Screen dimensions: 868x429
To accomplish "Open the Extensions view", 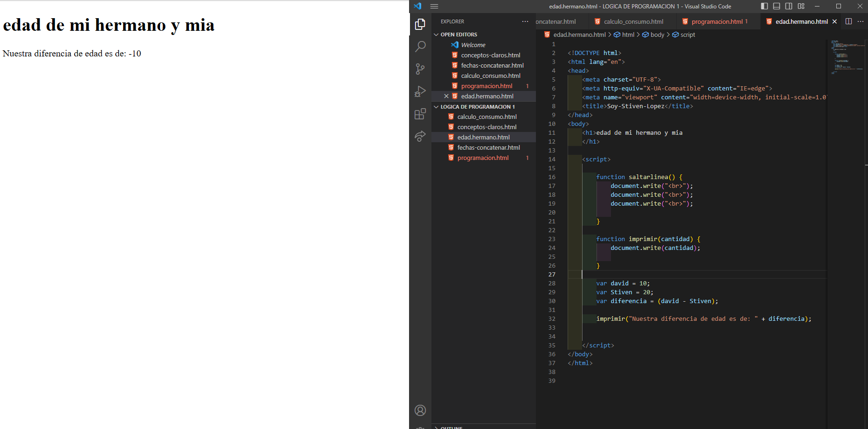I will coord(420,114).
